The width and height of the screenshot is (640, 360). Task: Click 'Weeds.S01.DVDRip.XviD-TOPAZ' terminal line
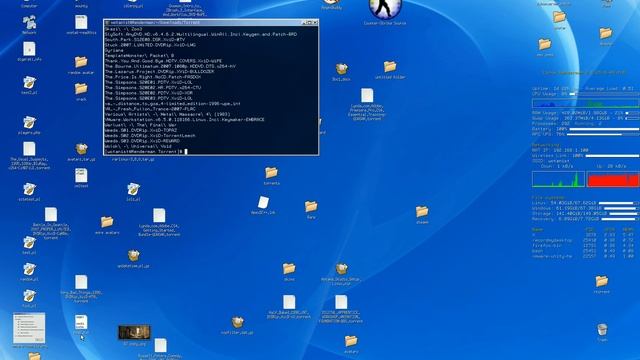pos(141,130)
